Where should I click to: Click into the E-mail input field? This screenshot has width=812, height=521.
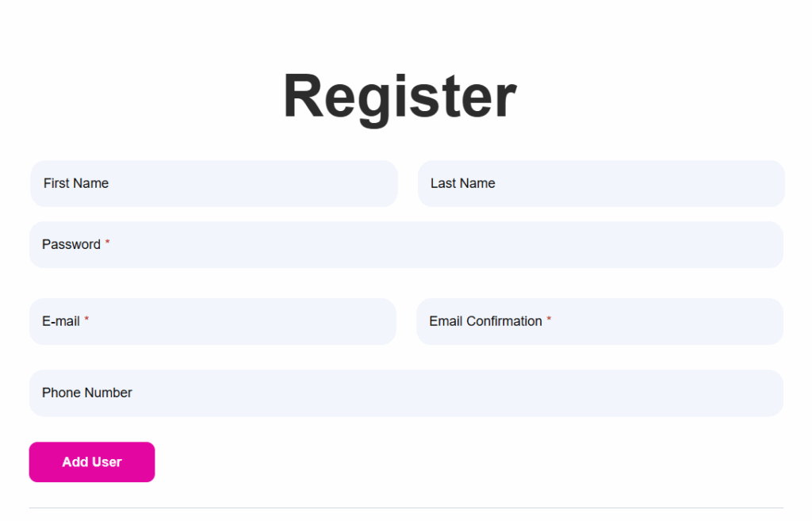(x=213, y=321)
